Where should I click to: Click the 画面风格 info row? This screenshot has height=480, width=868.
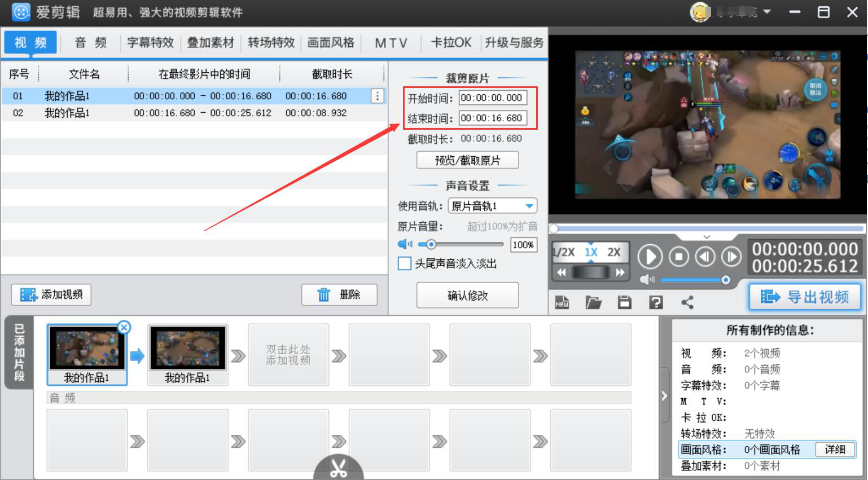pos(767,450)
